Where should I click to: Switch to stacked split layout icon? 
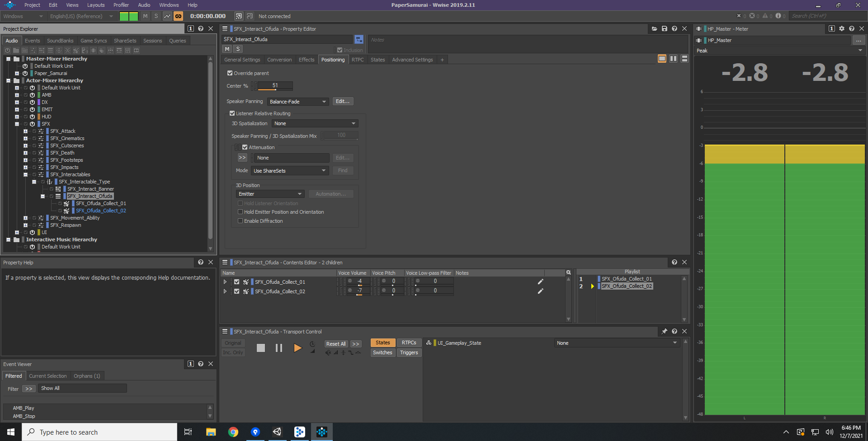pyautogui.click(x=684, y=59)
